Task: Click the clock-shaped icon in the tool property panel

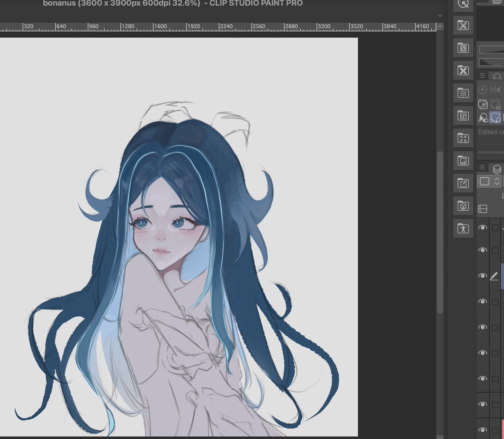Action: [483, 89]
